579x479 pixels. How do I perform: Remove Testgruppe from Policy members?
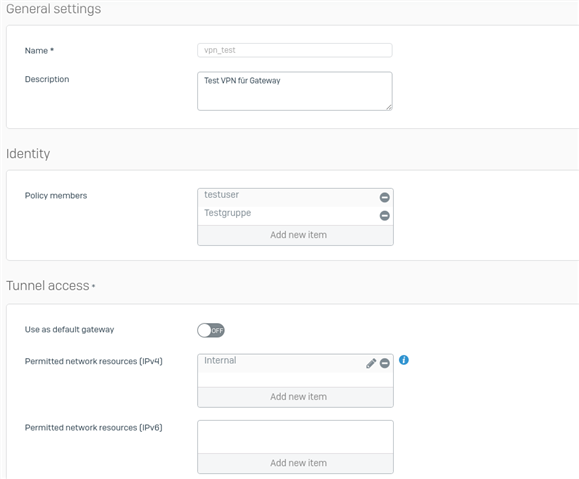384,215
